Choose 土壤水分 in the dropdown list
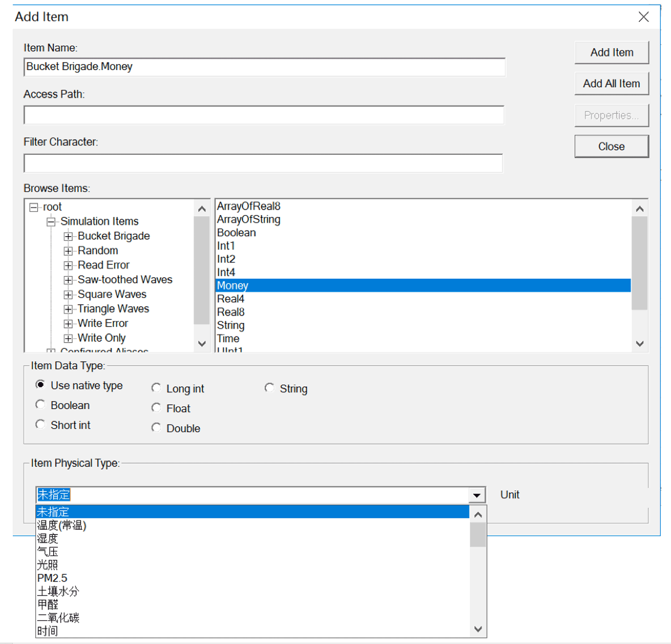This screenshot has width=671, height=644. click(x=253, y=592)
